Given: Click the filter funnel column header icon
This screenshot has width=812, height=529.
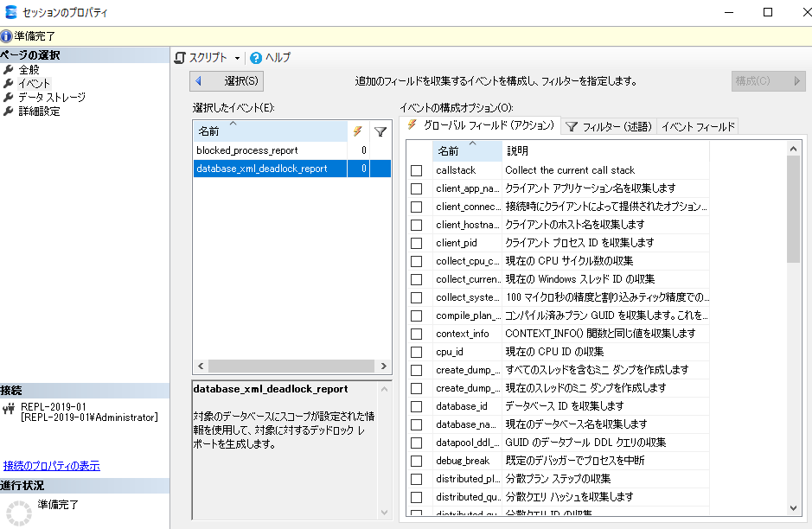Looking at the screenshot, I should 380,131.
